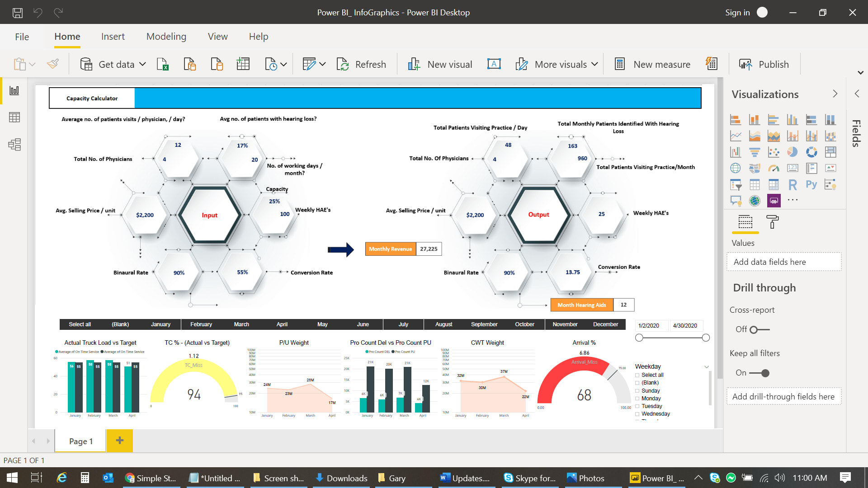The width and height of the screenshot is (868, 488).
Task: Check the Sunday weekday checkbox
Action: coord(637,391)
